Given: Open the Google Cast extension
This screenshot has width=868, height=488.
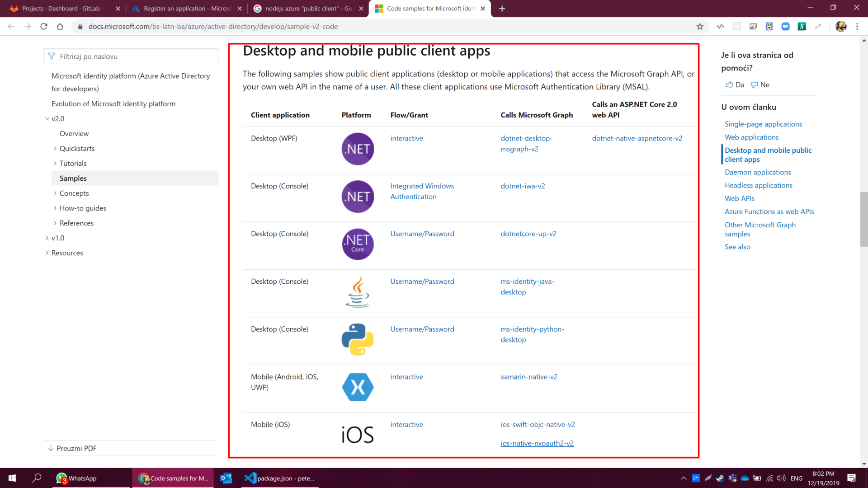Looking at the screenshot, I should pos(753,27).
